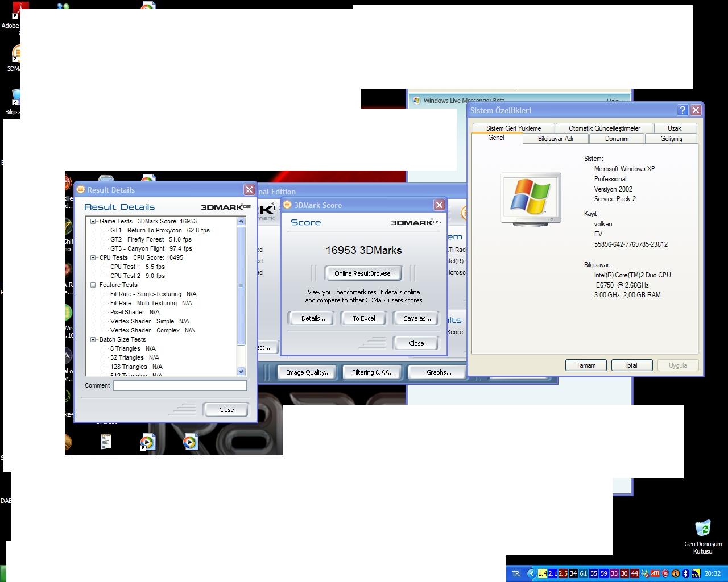
Task: Switch to Donanım tab
Action: point(617,139)
